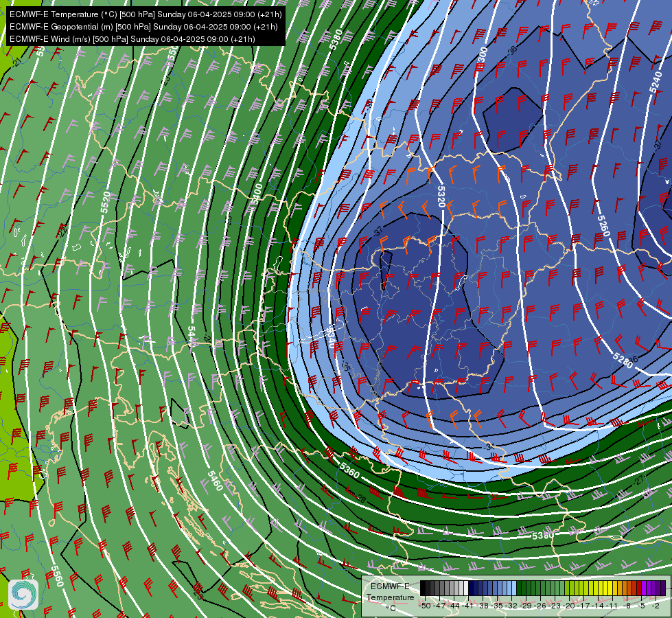The image size is (672, 618).
Task: Pick the purple swatch above -5 in the legend
Action: 644,588
